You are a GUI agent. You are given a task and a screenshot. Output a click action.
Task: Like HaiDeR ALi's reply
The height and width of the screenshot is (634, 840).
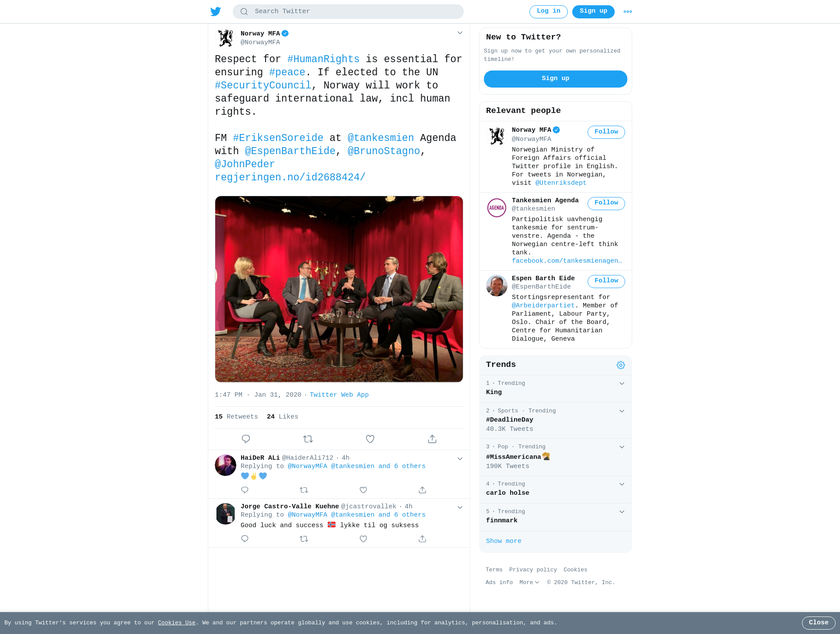point(363,490)
